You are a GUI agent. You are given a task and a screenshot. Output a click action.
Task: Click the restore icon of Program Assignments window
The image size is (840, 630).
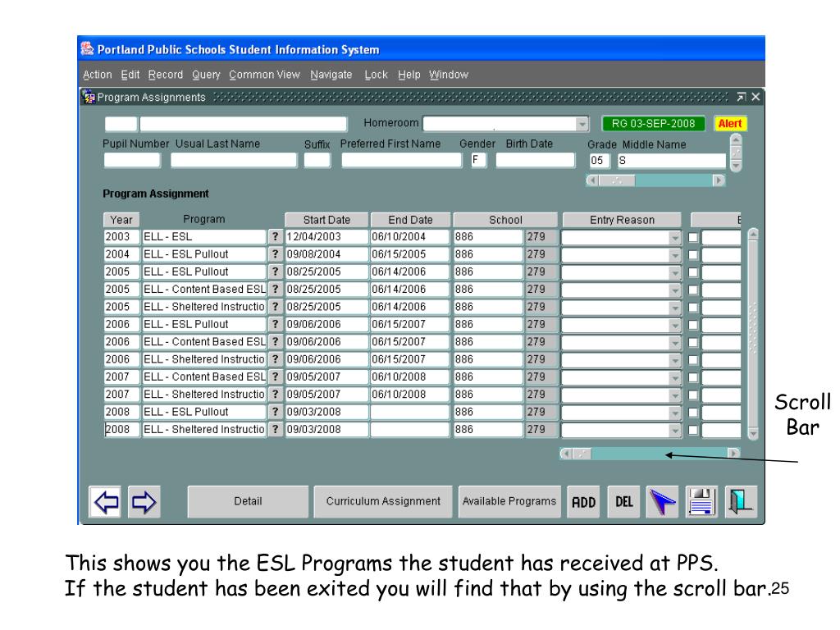click(741, 97)
